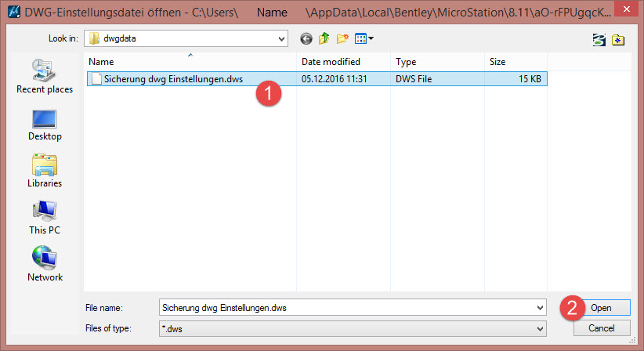Click the 15 KB size cell
The image size is (644, 351).
530,79
